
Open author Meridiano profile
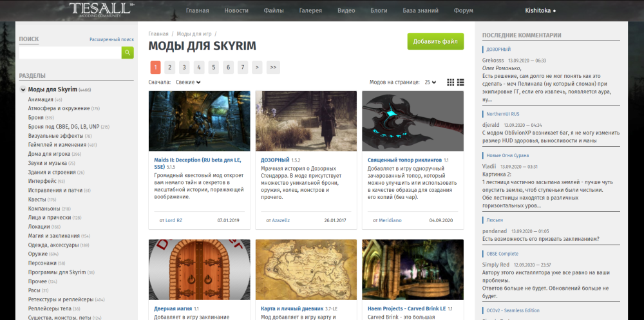390,220
